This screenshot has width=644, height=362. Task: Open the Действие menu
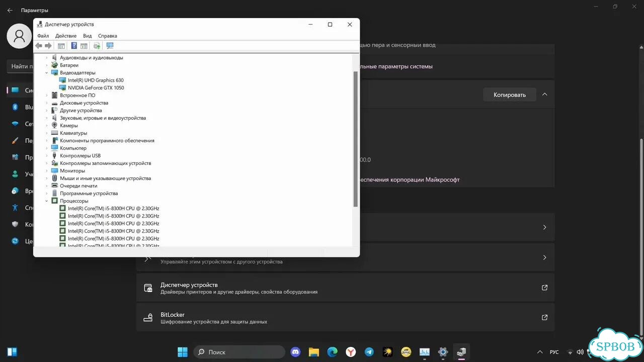click(x=66, y=36)
